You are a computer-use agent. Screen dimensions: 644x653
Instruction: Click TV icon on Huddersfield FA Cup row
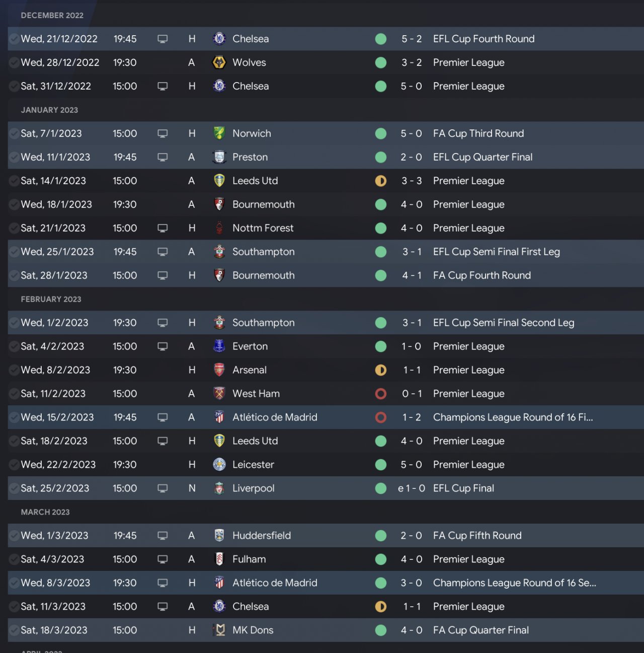point(163,536)
